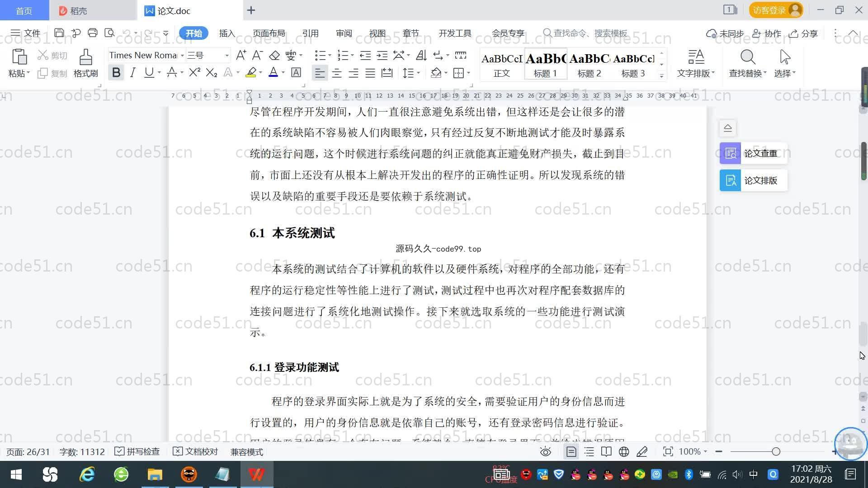Decrease paragraph indent
The height and width of the screenshot is (488, 868).
[365, 55]
